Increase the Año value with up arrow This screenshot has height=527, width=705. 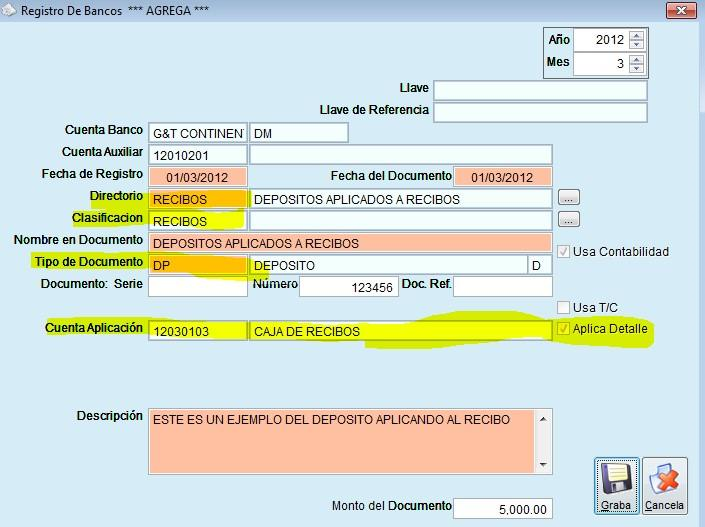click(x=636, y=35)
